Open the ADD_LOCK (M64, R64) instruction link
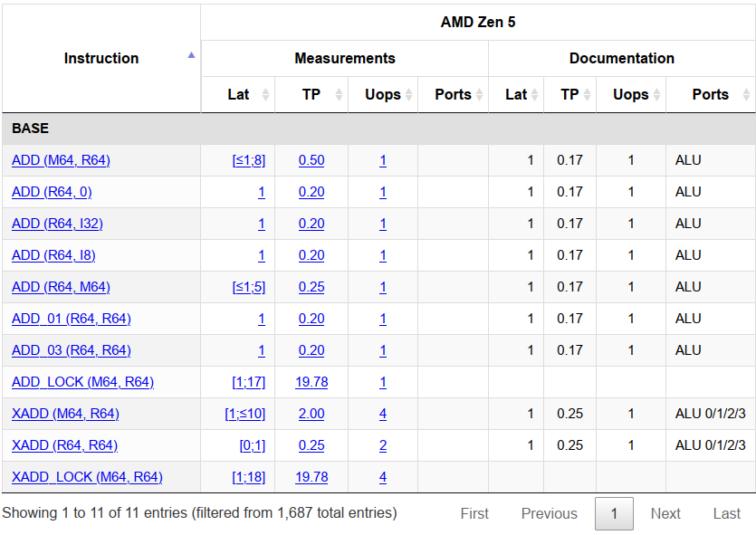 click(x=82, y=382)
